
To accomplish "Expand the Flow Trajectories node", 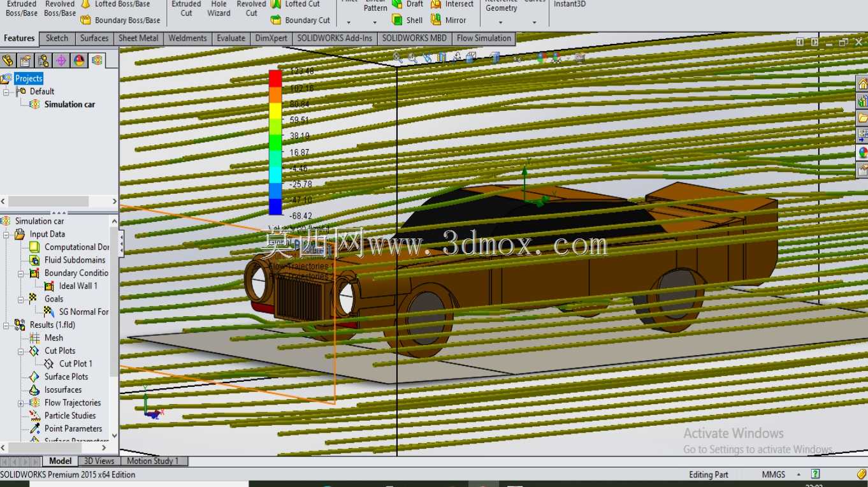I will (21, 403).
